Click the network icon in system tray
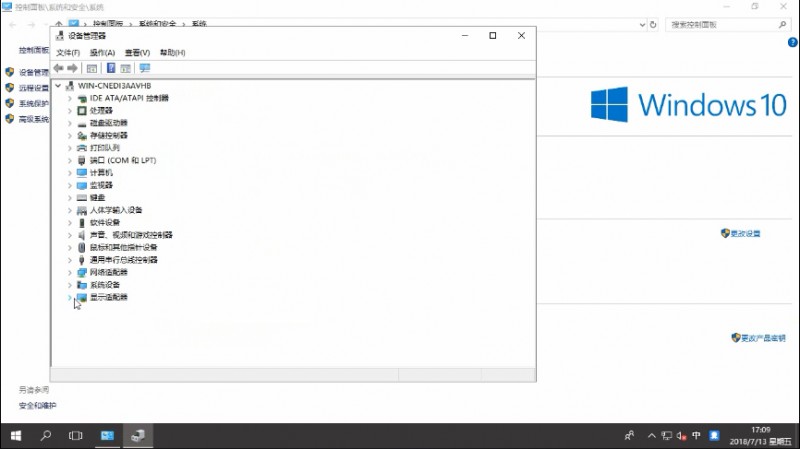This screenshot has width=800, height=449. click(666, 436)
